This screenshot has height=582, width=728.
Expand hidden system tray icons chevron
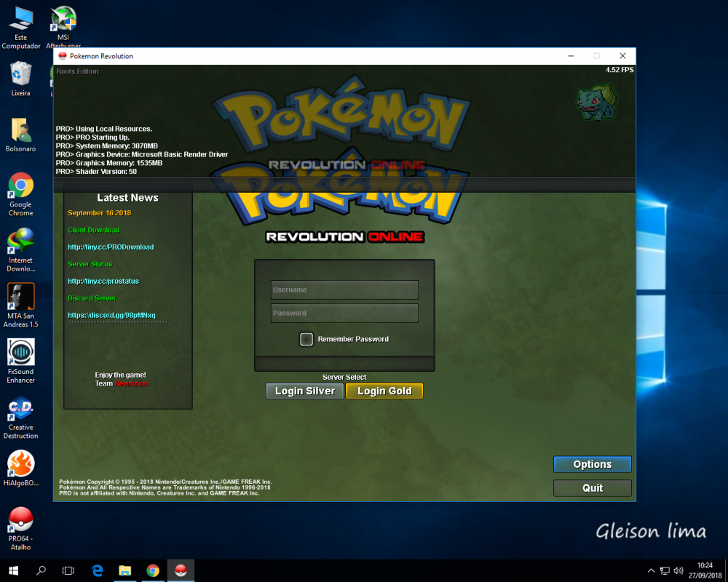[651, 570]
